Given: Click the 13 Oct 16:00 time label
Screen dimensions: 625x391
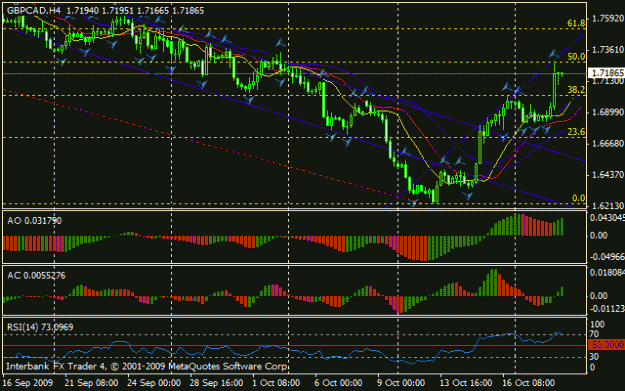Looking at the screenshot, I should [466, 383].
